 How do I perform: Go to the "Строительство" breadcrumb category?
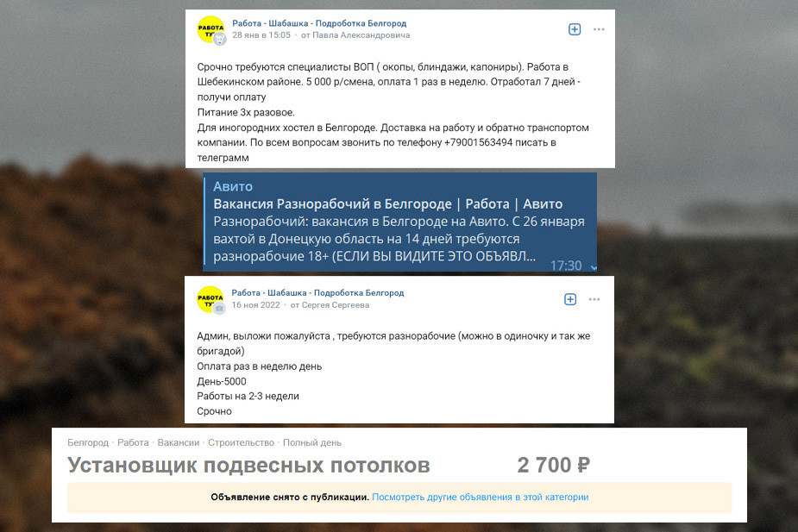241,442
